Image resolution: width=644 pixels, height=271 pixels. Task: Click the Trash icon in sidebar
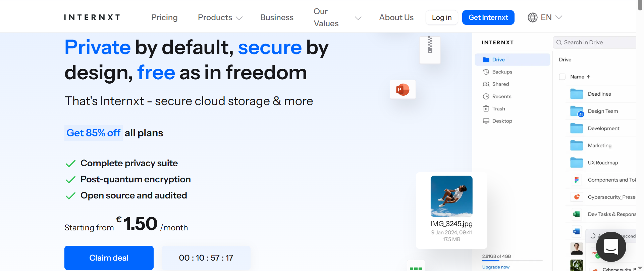[x=486, y=109]
